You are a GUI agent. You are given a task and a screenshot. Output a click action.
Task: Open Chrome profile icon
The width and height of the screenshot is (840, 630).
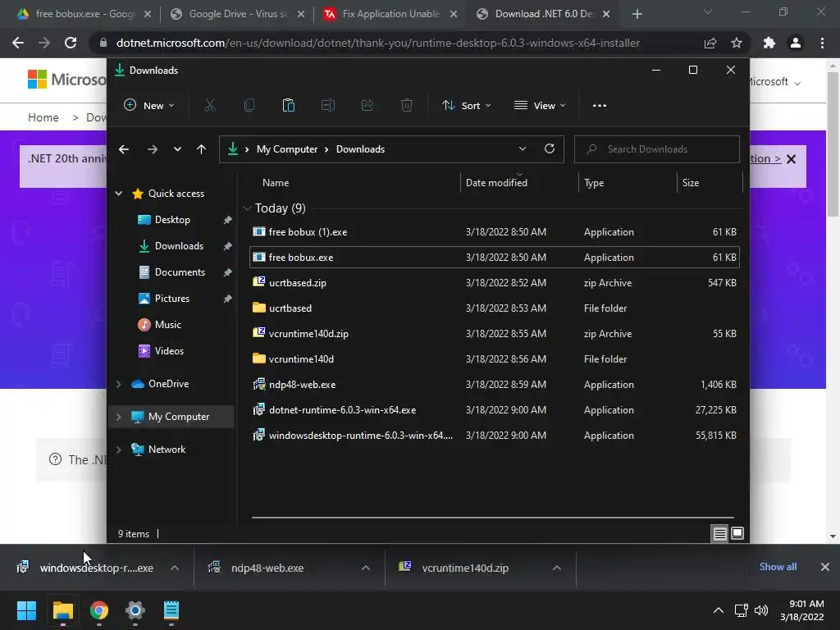pyautogui.click(x=796, y=43)
